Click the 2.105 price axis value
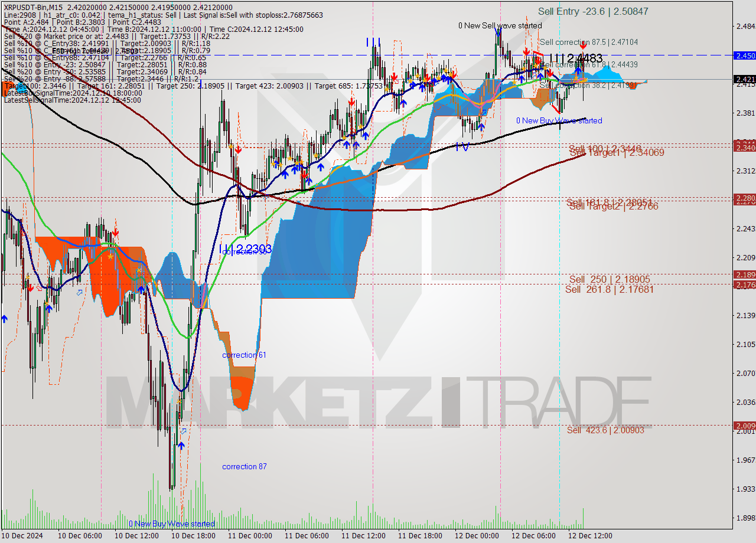Screen dimensions: 756x543 tap(745, 344)
